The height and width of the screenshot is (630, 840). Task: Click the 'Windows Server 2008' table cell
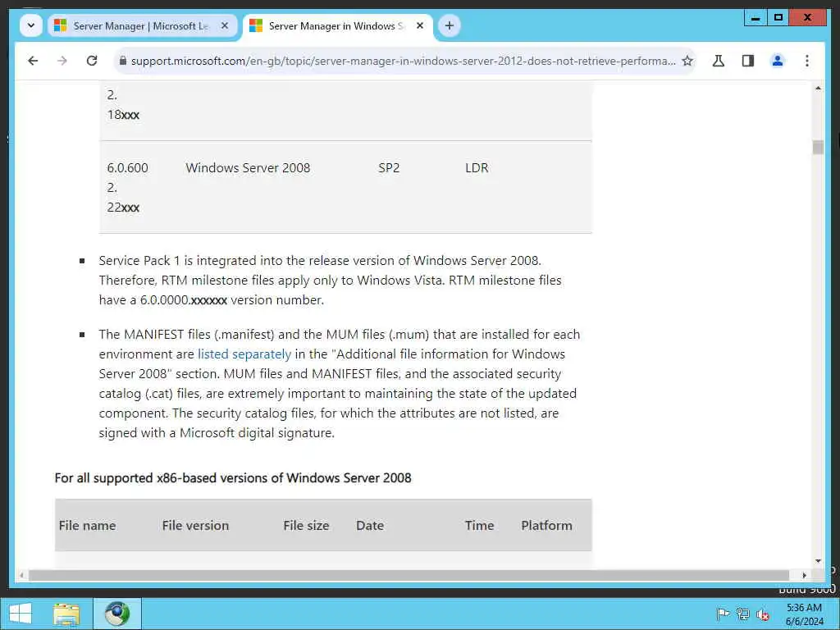[248, 167]
